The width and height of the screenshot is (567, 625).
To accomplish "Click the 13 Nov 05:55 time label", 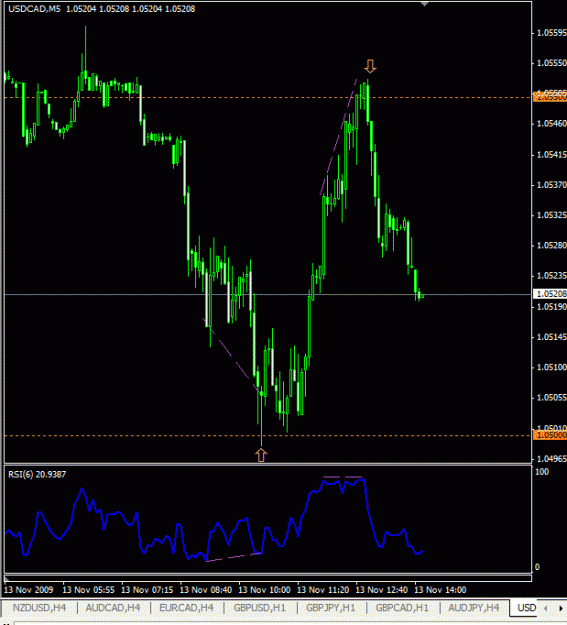I will [x=89, y=590].
